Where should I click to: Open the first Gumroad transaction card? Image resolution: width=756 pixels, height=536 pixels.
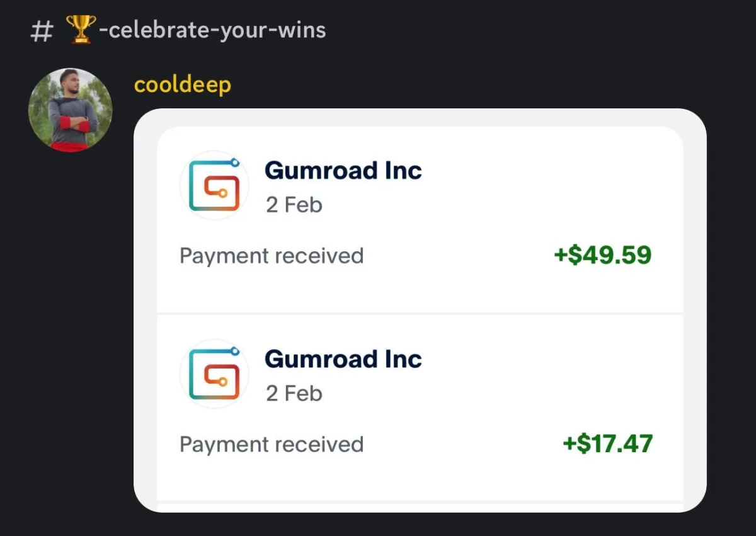[x=420, y=219]
